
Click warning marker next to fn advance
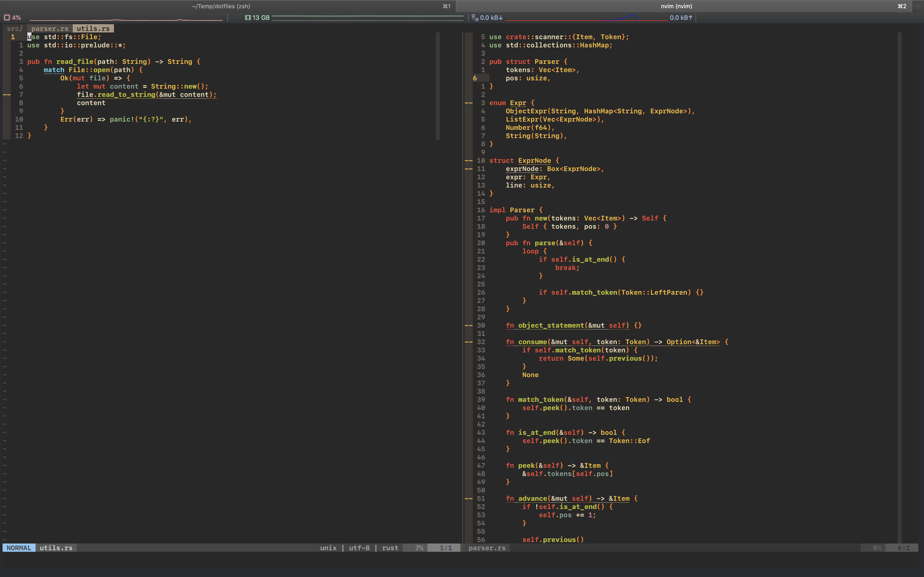pos(468,498)
